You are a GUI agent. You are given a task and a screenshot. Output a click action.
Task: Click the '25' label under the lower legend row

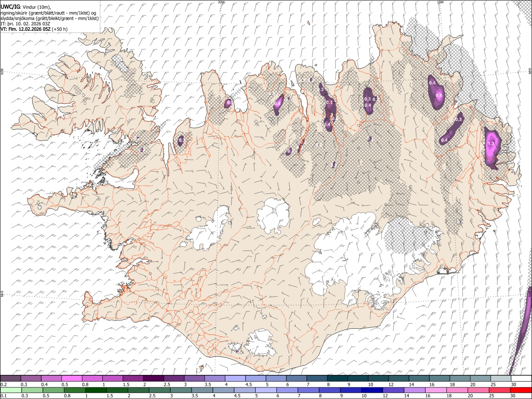pos(493,396)
